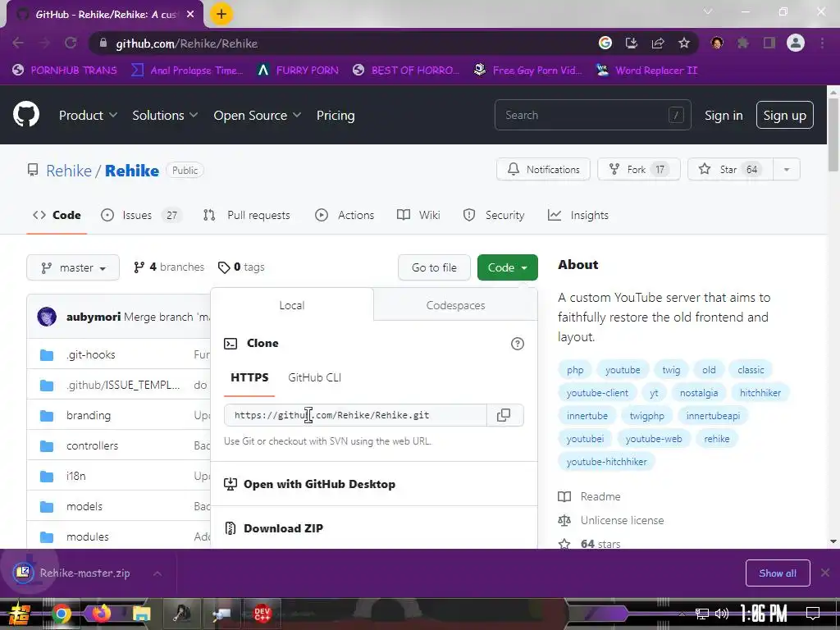Viewport: 840px width, 630px height.
Task: Open the models folder
Action: pyautogui.click(x=84, y=506)
